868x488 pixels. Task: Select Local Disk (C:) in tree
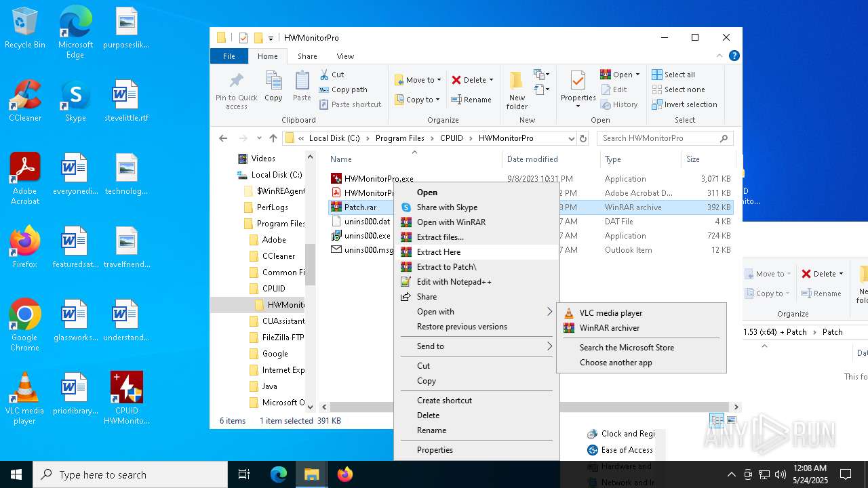pyautogui.click(x=277, y=175)
